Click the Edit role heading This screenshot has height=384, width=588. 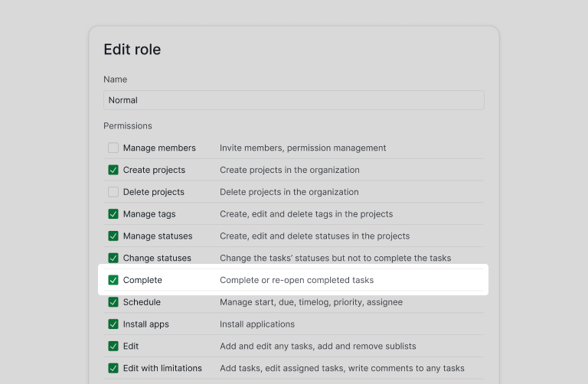tap(132, 50)
